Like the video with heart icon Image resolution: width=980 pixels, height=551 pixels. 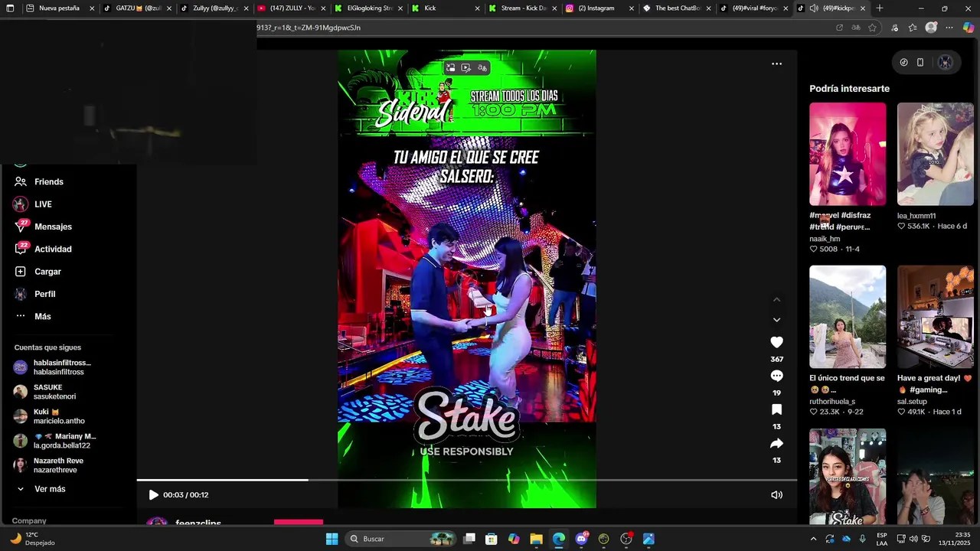[x=776, y=342]
